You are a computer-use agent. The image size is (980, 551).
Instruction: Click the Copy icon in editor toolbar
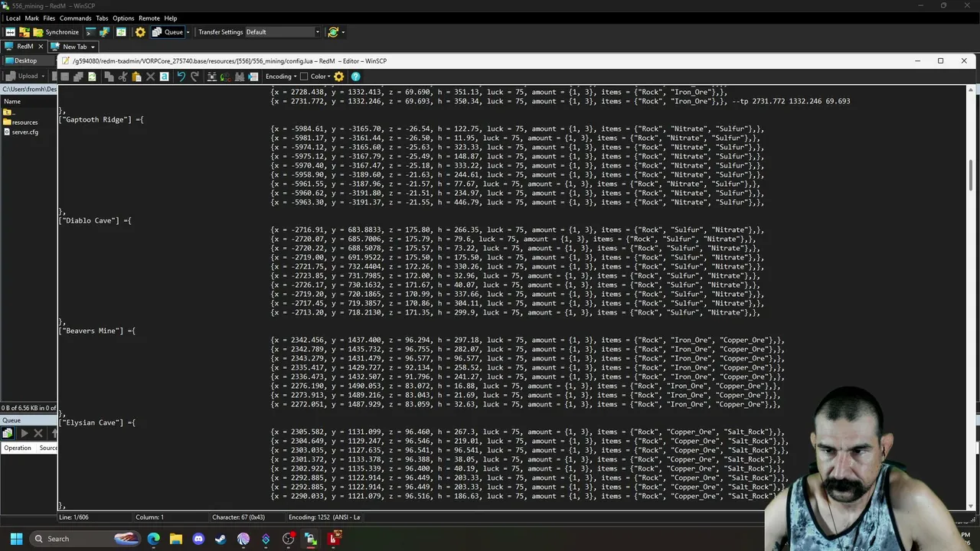[x=109, y=77]
